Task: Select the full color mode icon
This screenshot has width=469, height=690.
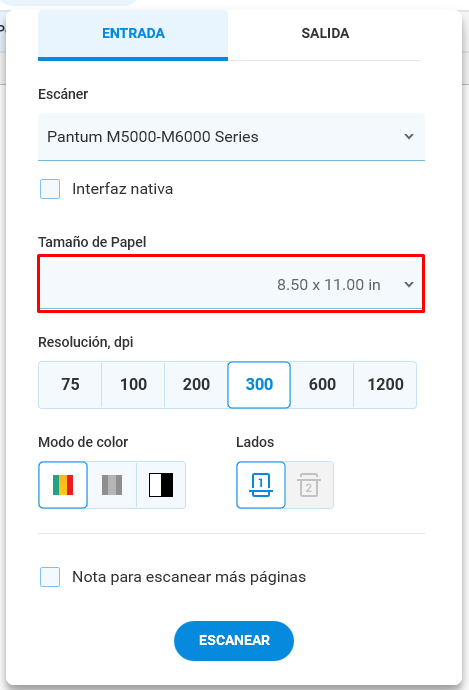Action: 63,485
